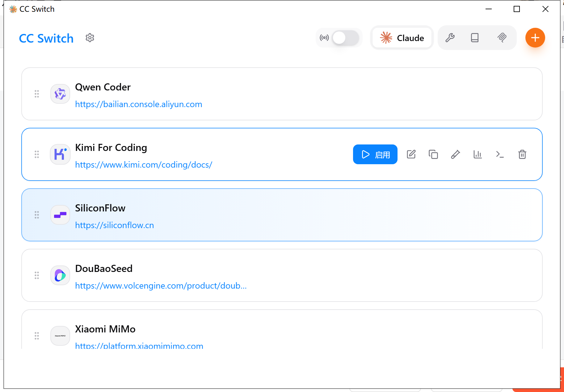564x392 pixels.
Task: Select the Kimi For Coding name
Action: click(x=111, y=148)
